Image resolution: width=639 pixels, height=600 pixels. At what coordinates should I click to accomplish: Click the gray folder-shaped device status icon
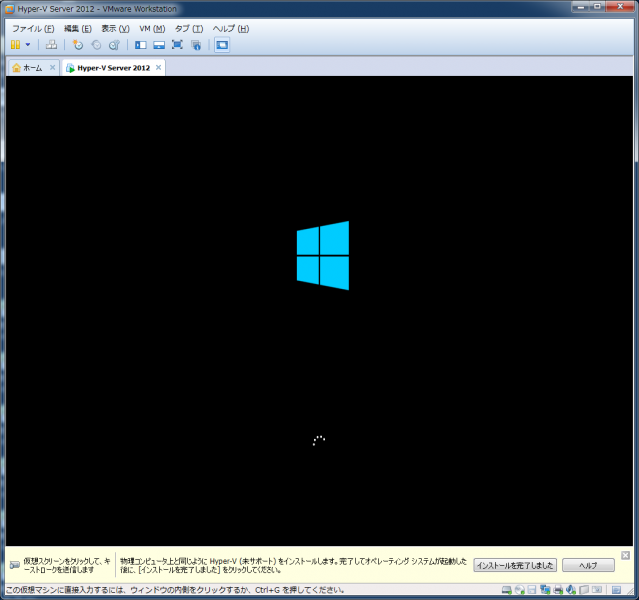(584, 589)
